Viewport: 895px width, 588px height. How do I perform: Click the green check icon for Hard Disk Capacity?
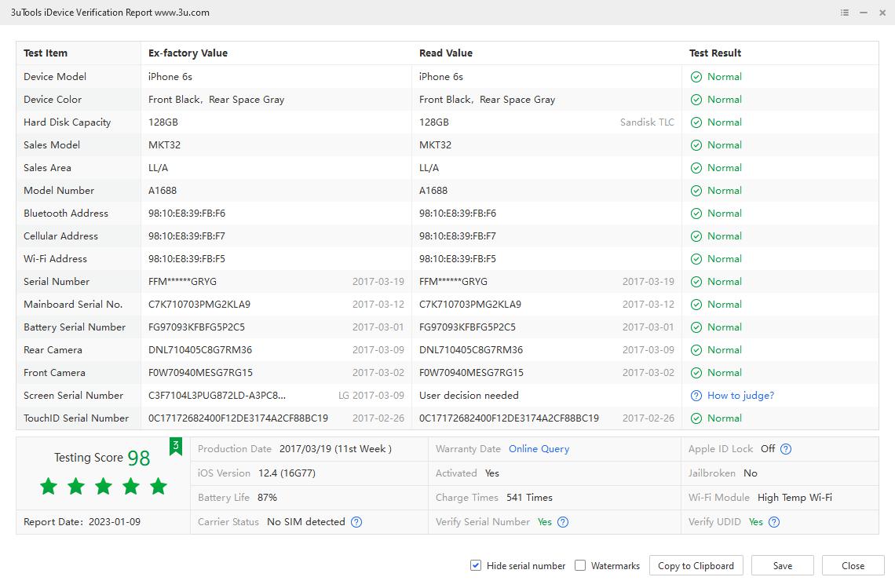[696, 122]
